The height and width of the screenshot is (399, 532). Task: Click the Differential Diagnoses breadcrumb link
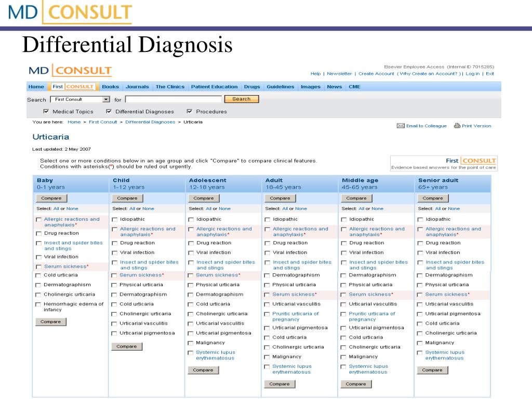(x=150, y=122)
